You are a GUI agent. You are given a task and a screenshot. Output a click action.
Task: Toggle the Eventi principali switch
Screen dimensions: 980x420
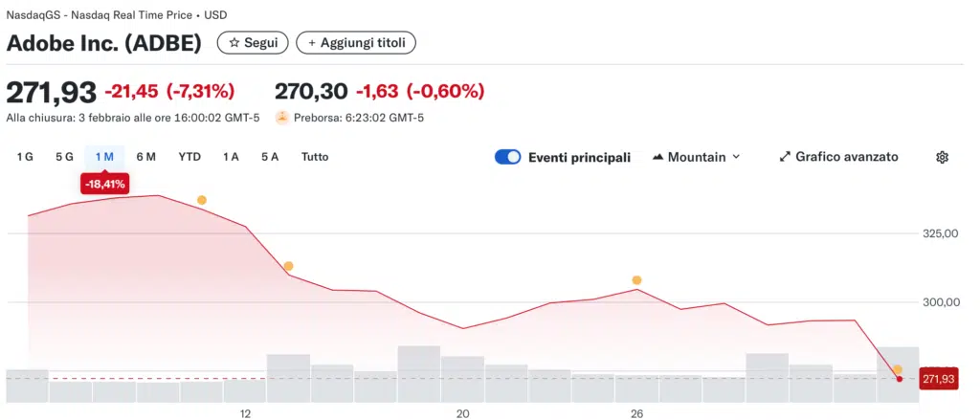pyautogui.click(x=507, y=157)
